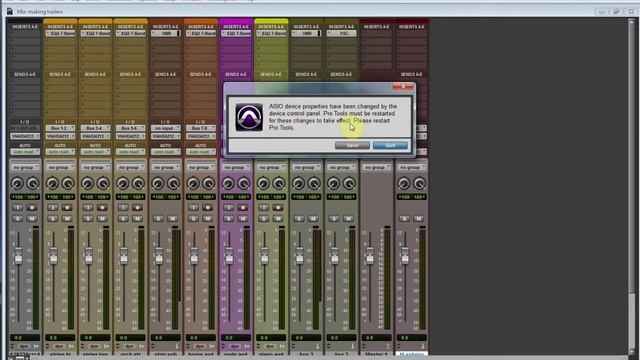Mute the Bus 1-2 track
Image resolution: width=640 pixels, height=360 pixels.
tap(67, 219)
